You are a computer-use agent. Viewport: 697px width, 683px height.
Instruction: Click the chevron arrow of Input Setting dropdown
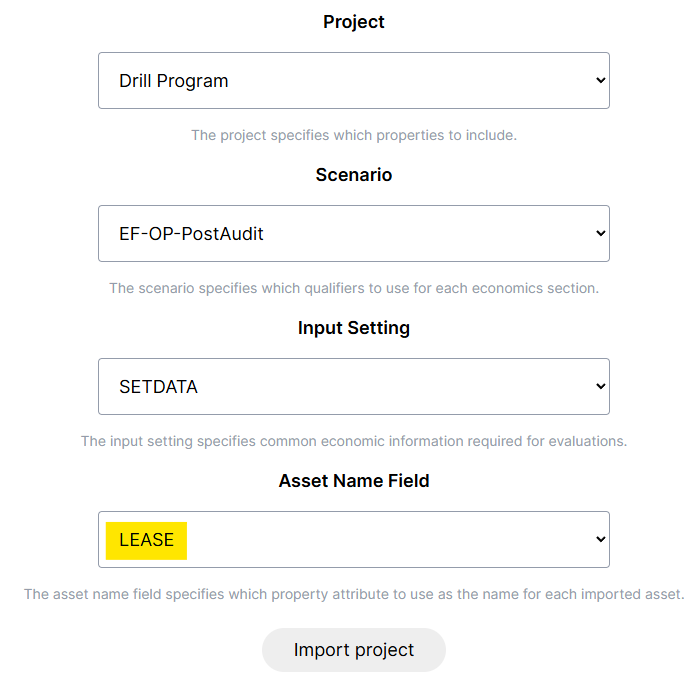coord(601,386)
